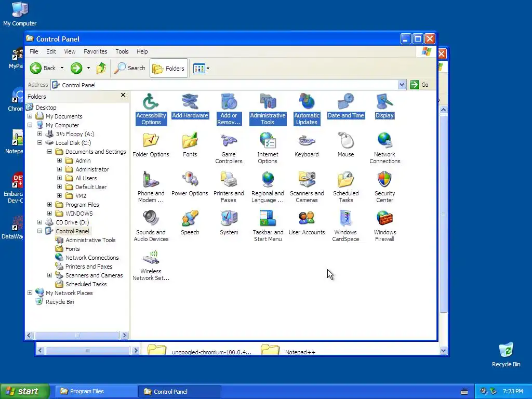Screen dimensions: 532x399
Task: Click the Start button
Action: click(x=25, y=391)
